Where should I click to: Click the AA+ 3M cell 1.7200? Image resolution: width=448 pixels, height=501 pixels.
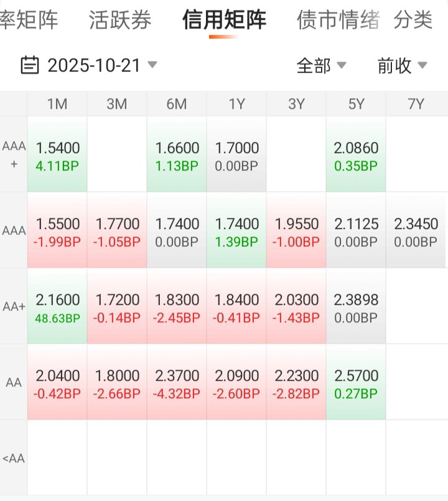click(117, 307)
